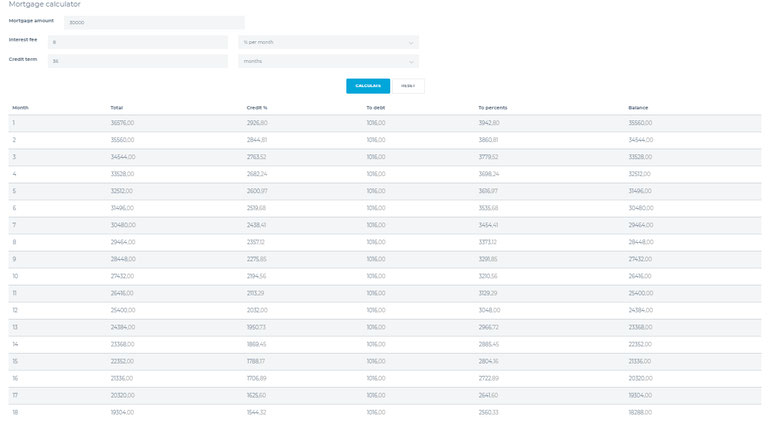Click Credit % value 2275.85
This screenshot has height=421, width=768.
(x=256, y=259)
